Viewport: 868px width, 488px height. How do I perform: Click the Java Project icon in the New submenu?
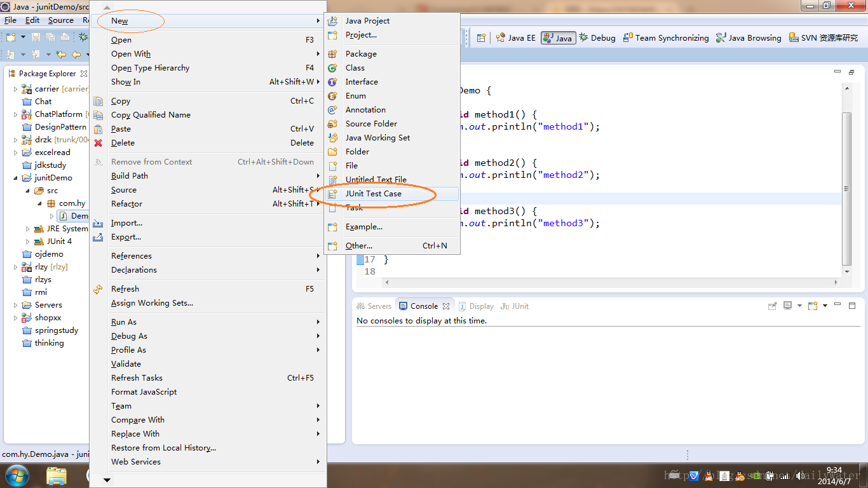coord(332,21)
